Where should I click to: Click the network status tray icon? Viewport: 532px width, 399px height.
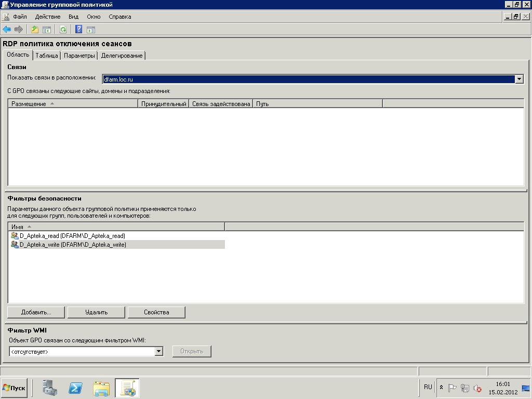click(465, 388)
